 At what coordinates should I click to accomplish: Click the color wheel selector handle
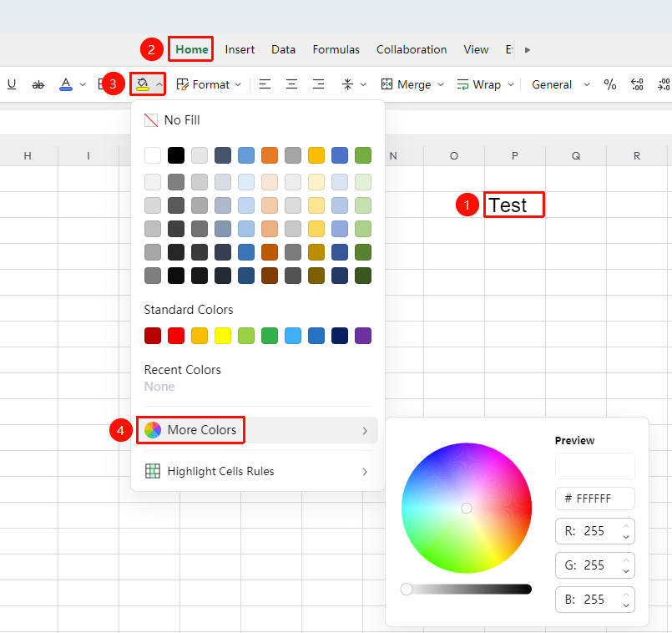pos(467,509)
